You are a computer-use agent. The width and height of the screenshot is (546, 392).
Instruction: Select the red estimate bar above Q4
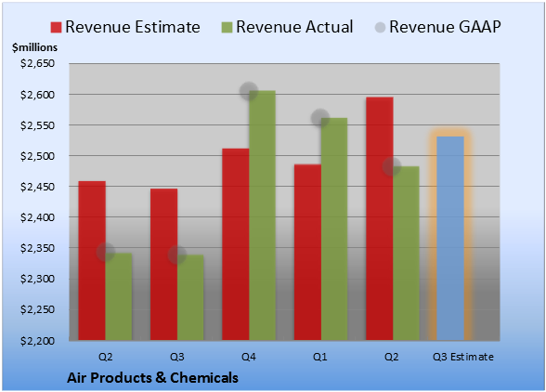(x=236, y=244)
